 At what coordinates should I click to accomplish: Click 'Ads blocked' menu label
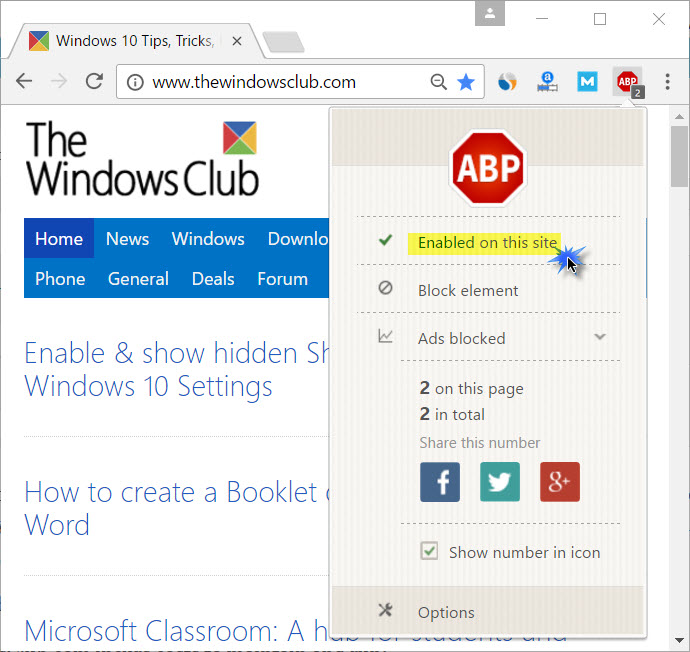[x=462, y=339]
